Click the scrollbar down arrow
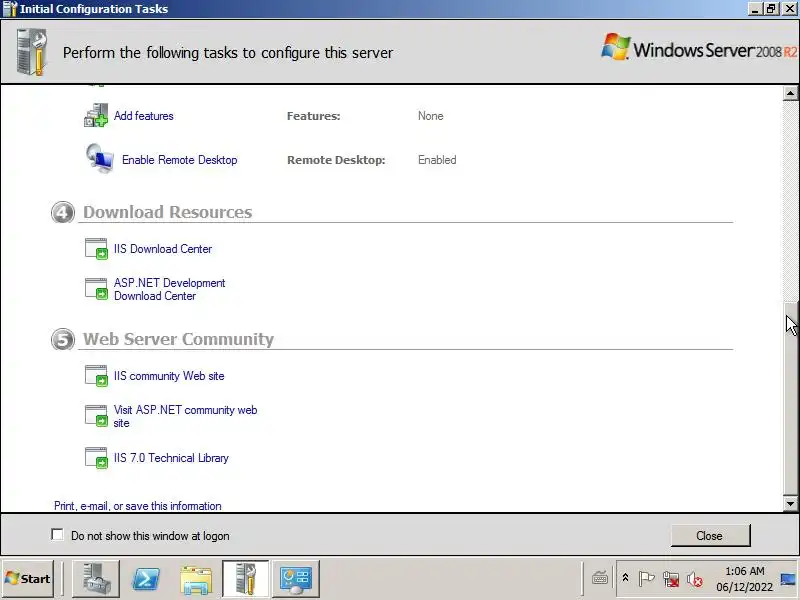Viewport: 800px width, 600px height. click(790, 504)
